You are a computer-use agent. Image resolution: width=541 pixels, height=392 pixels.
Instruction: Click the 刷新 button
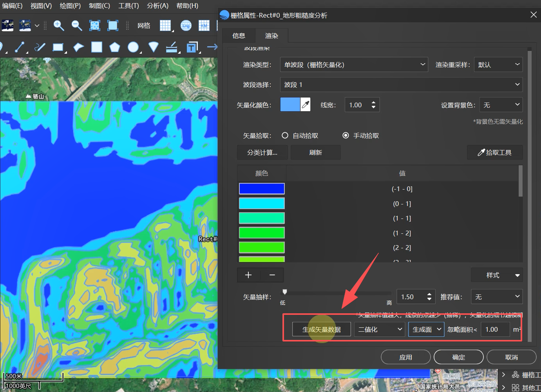[315, 152]
